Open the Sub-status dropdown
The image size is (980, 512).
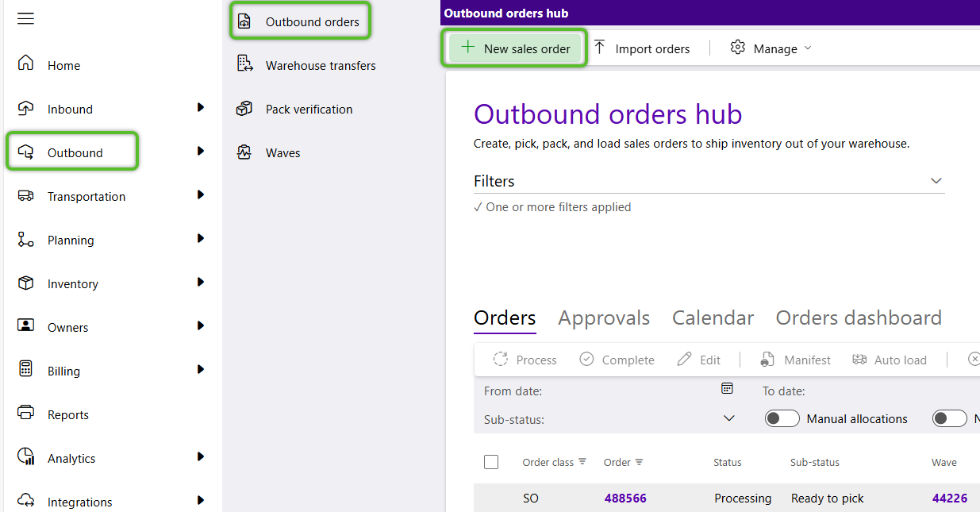[729, 418]
